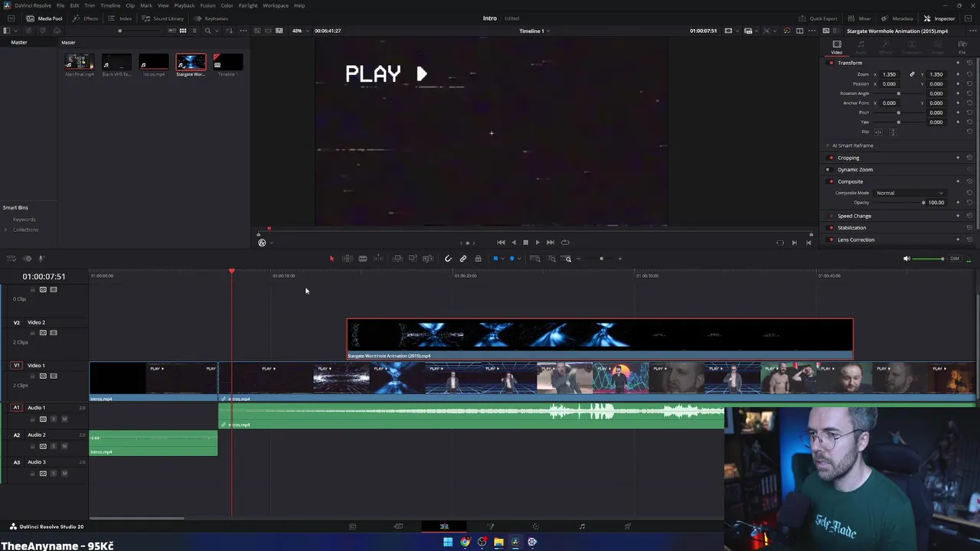The width and height of the screenshot is (980, 551).
Task: Open the Effects panel
Action: click(x=86, y=18)
